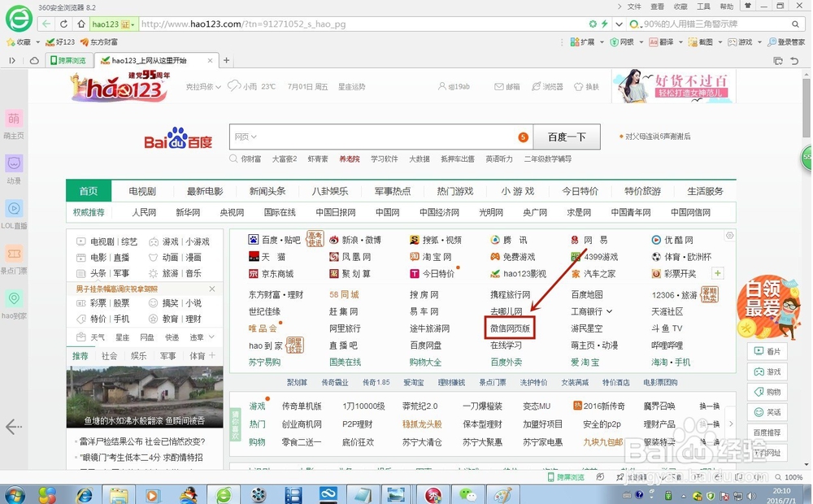This screenshot has height=504, width=813.
Task: Click the 百度一下 search button
Action: coord(567,137)
